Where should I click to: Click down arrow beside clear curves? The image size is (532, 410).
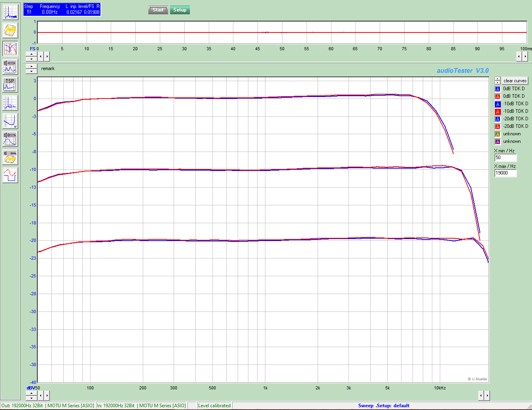(498, 83)
